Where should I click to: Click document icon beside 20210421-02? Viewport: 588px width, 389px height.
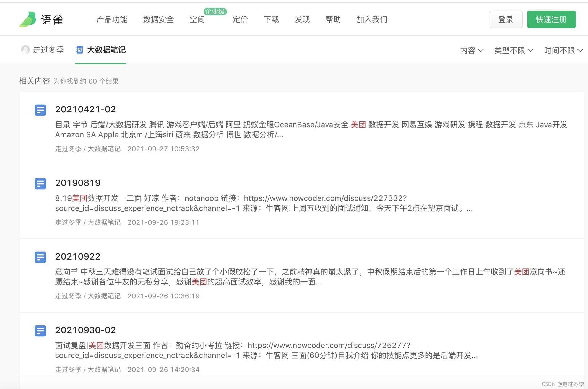click(40, 110)
